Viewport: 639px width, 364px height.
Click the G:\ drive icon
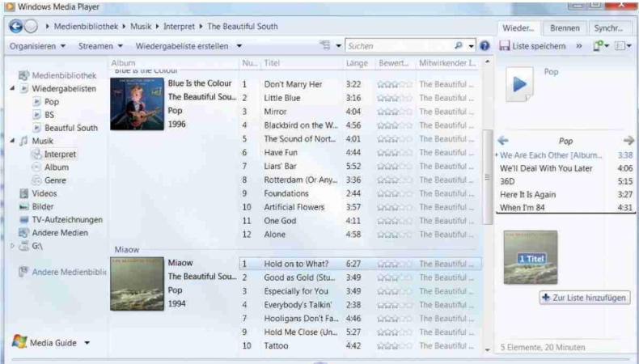point(24,246)
